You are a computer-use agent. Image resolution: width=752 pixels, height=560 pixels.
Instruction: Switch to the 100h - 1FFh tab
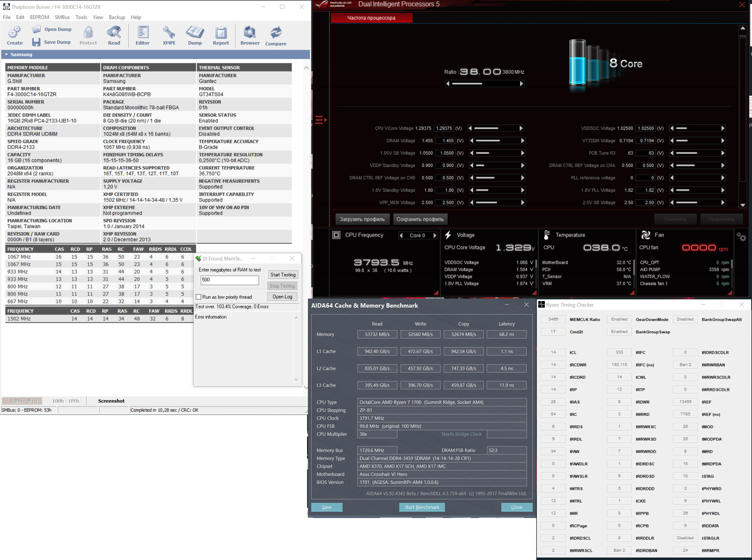[x=65, y=401]
